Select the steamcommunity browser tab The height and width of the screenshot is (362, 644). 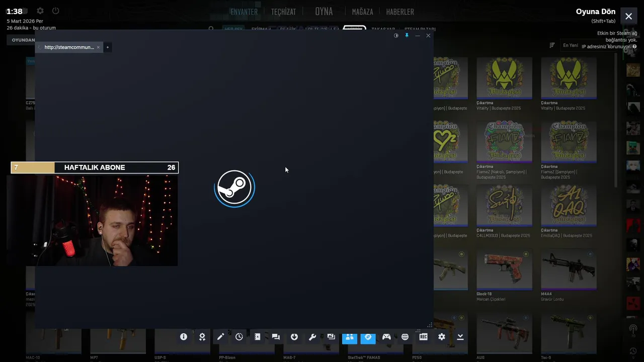pos(69,47)
